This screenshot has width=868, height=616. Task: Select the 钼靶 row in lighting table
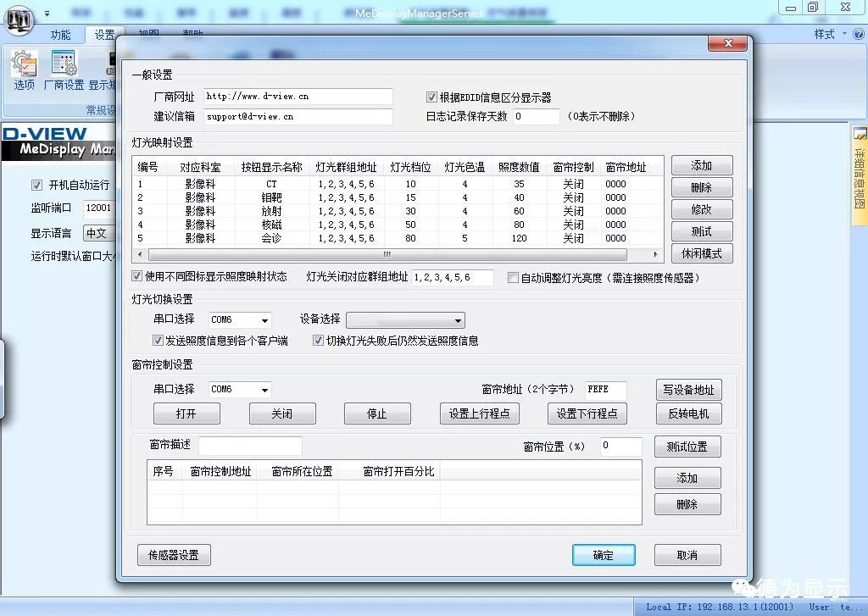[398, 197]
